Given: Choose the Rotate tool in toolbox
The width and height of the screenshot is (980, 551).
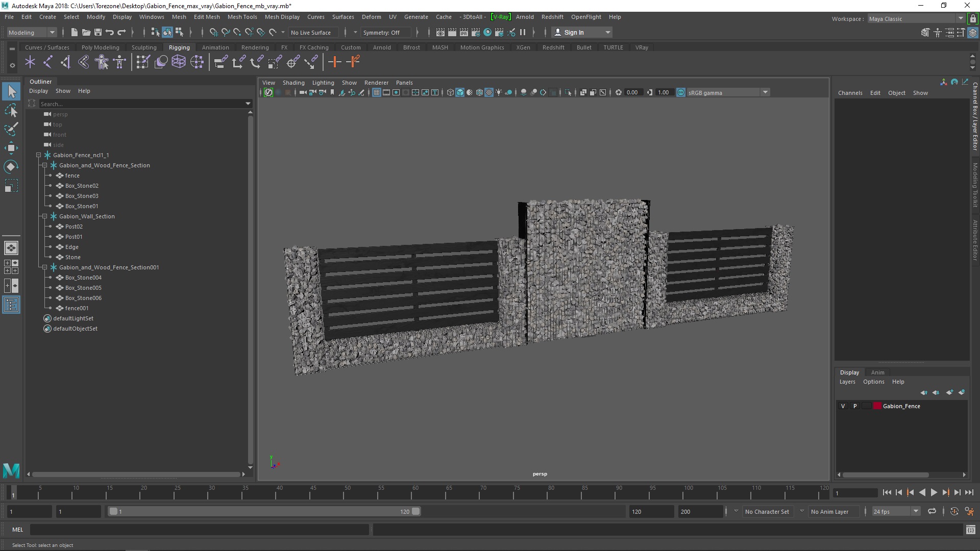Looking at the screenshot, I should point(11,167).
